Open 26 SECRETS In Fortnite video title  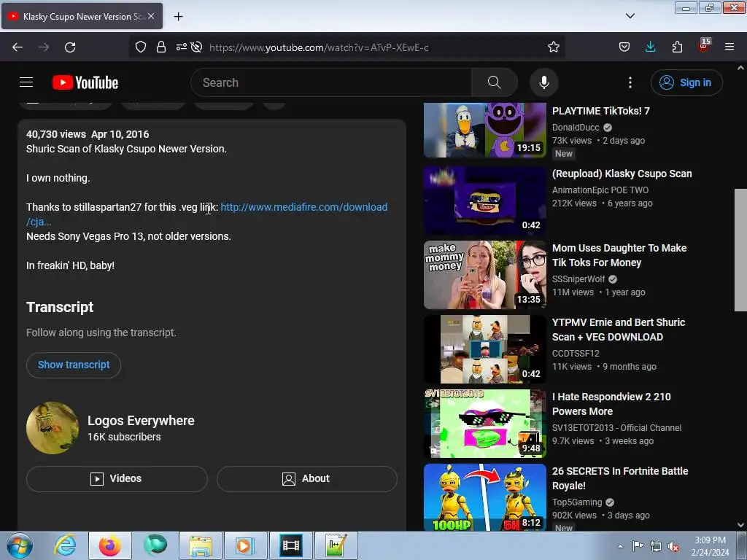click(620, 478)
